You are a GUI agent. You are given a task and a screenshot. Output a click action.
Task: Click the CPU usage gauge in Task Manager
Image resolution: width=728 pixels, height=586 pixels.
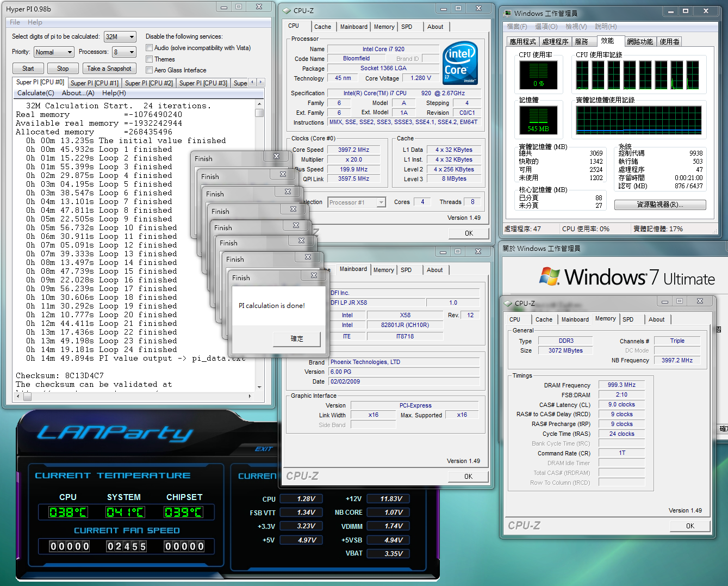[538, 75]
